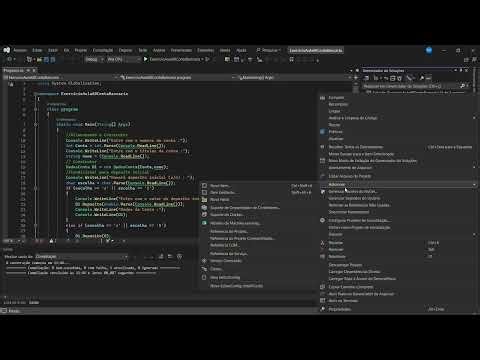Open the Arquivo menu
The height and width of the screenshot is (360, 480).
tap(20, 50)
